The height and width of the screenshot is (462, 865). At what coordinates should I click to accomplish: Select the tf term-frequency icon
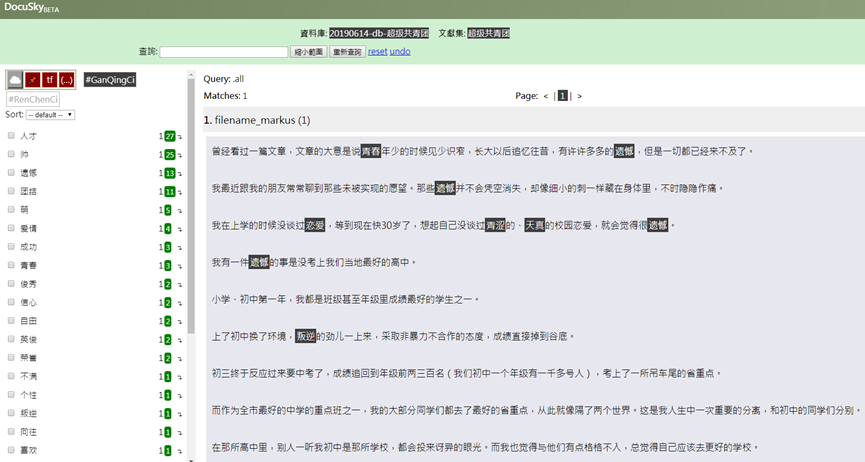coord(49,79)
